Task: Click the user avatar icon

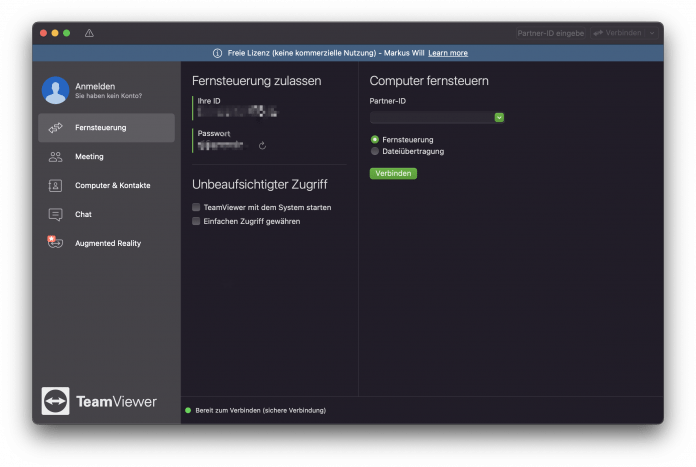Action: click(x=55, y=90)
